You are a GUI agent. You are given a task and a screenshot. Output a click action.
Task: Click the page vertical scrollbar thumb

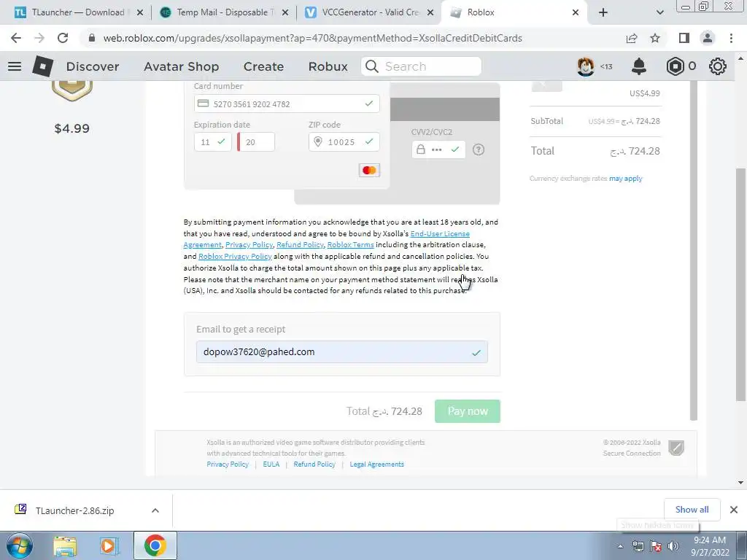(740, 284)
